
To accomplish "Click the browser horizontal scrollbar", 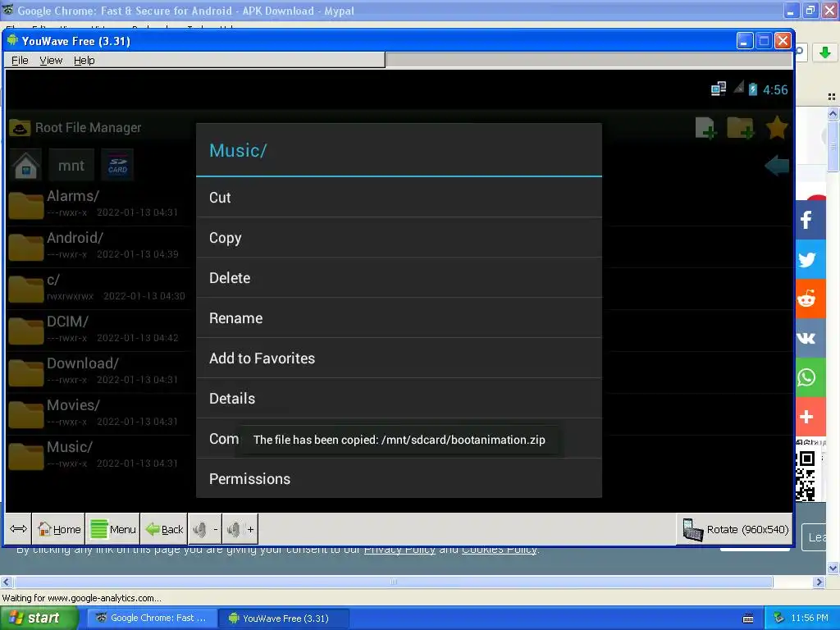I will [393, 582].
